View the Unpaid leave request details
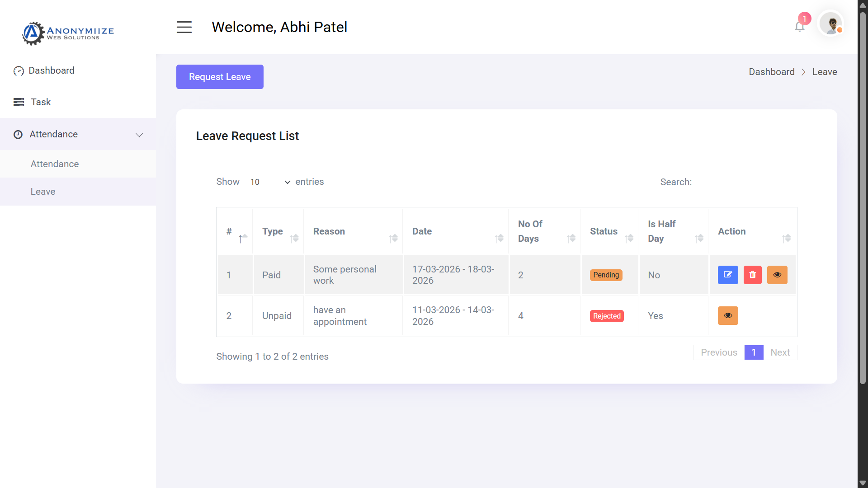This screenshot has width=868, height=488. click(728, 315)
